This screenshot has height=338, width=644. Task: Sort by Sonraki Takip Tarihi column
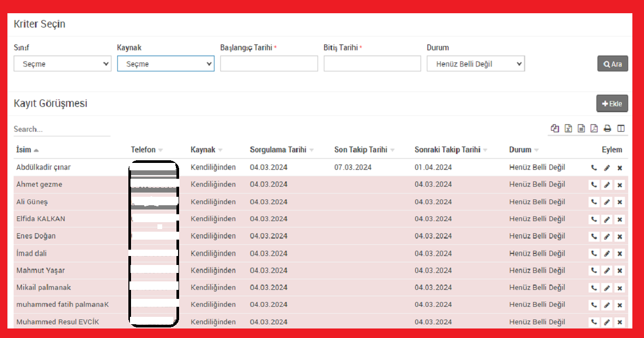(x=447, y=150)
